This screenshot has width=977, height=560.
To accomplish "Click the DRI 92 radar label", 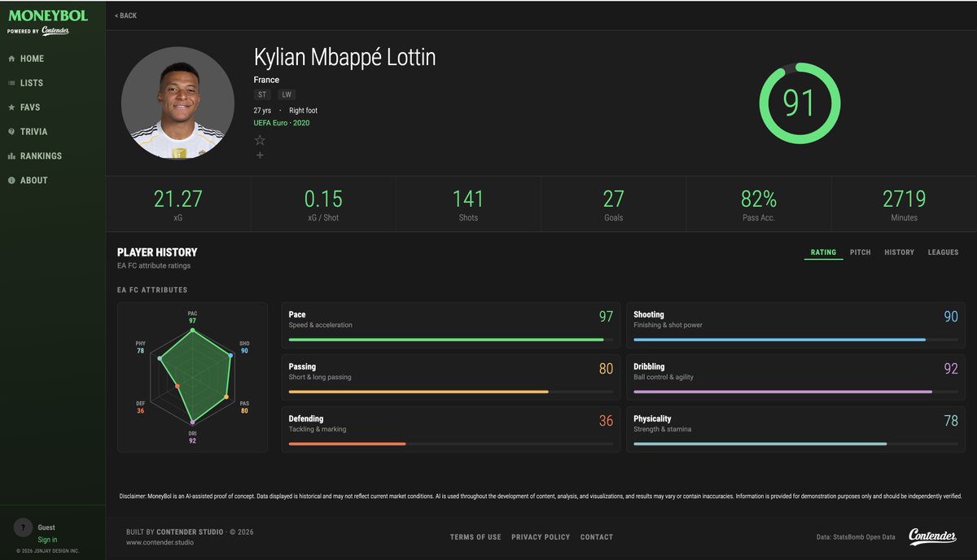I will [x=192, y=437].
